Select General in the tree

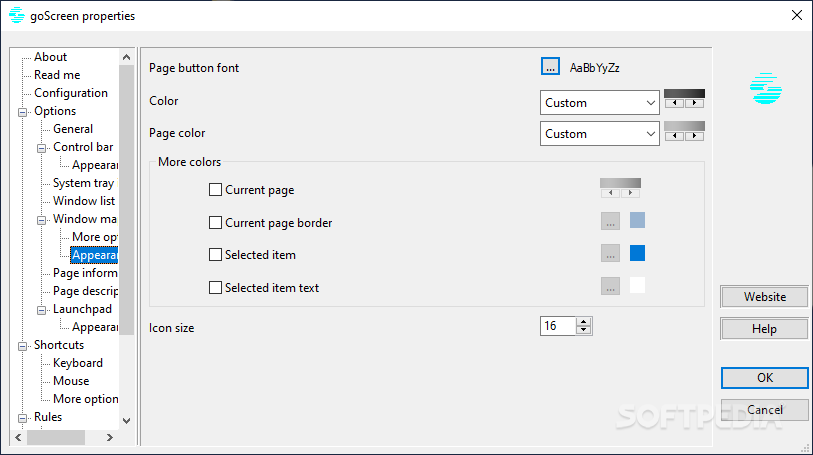click(73, 129)
